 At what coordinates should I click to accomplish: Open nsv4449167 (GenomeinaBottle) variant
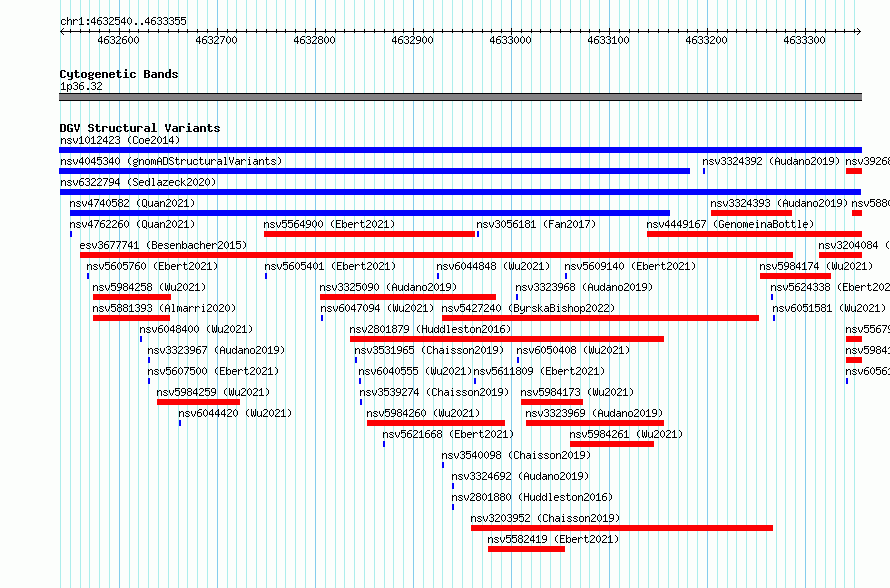tap(730, 224)
